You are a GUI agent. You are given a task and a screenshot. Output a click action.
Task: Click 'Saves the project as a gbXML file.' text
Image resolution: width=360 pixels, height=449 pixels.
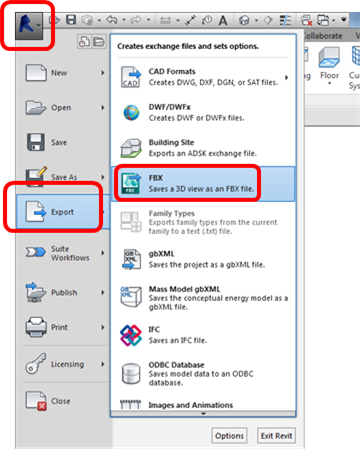point(207,265)
